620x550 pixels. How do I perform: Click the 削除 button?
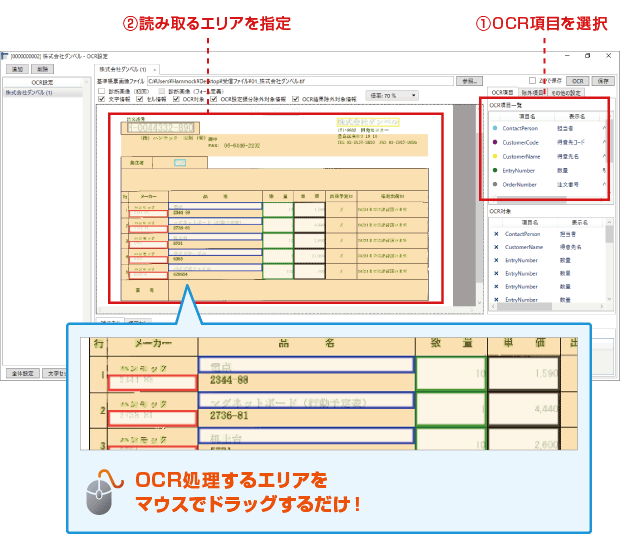coord(42,69)
